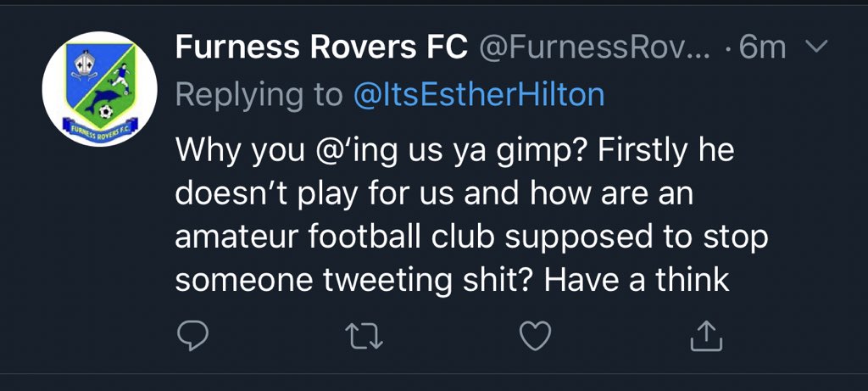Image resolution: width=868 pixels, height=391 pixels.
Task: Retweet this Furness Rovers FC tweet
Action: [364, 336]
